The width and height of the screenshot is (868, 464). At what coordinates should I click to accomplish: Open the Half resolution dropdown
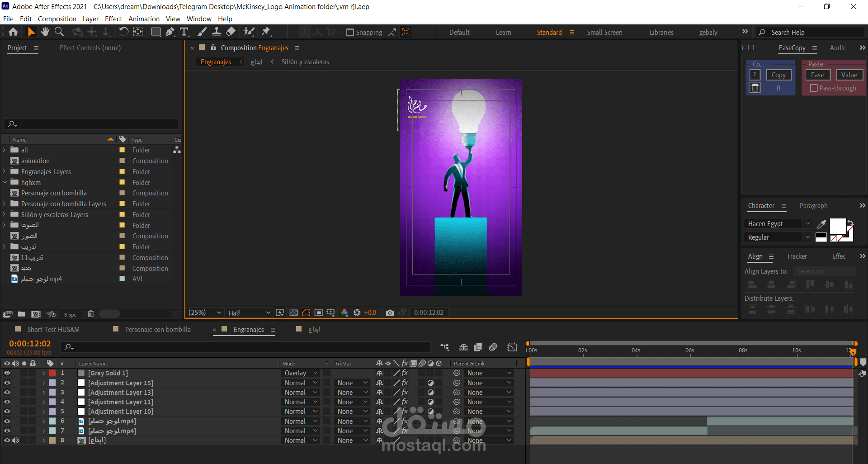point(249,313)
